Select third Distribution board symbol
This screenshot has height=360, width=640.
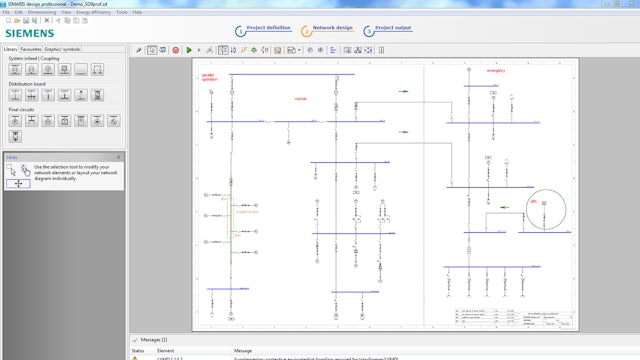click(48, 95)
